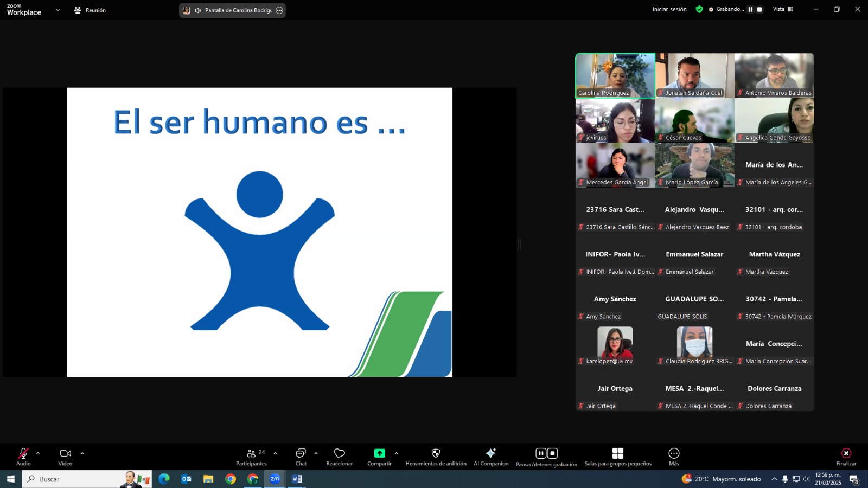Pause the recording from the title bar
This screenshot has width=868, height=488.
tap(751, 9)
